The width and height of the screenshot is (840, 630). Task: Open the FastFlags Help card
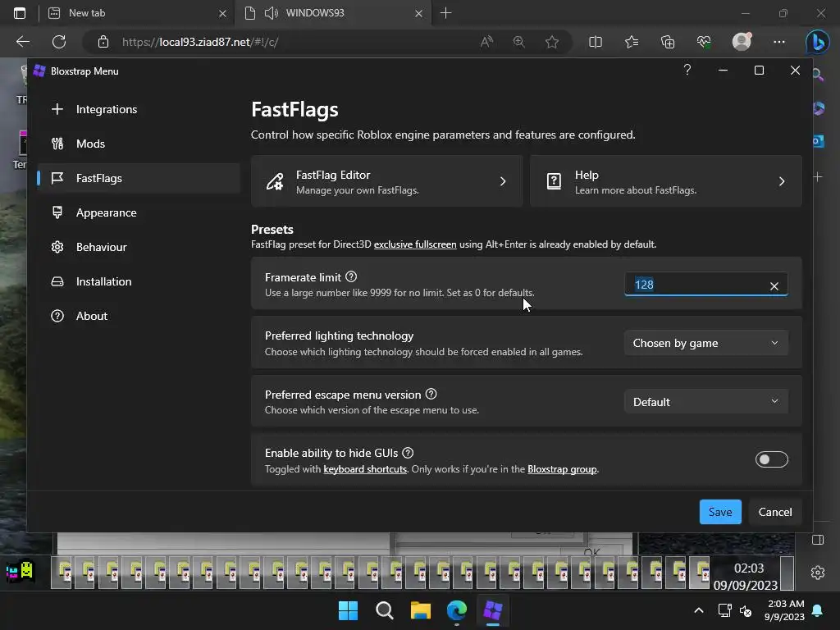coord(666,181)
